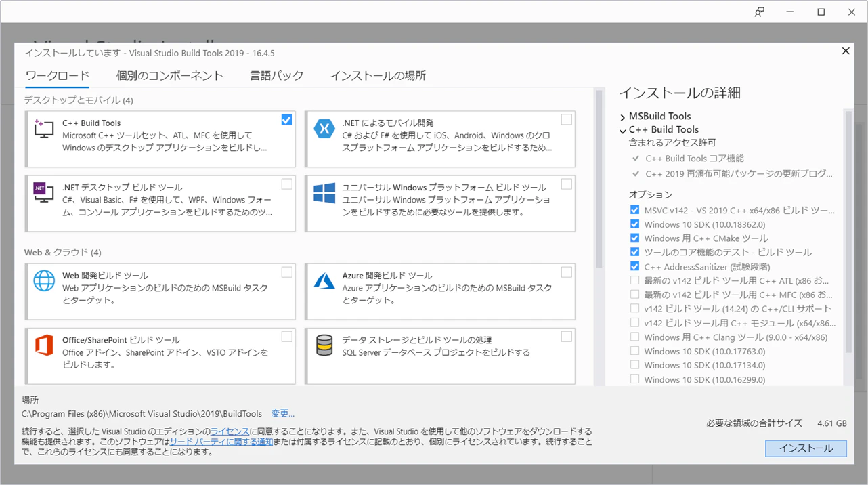Viewport: 868px width, 485px height.
Task: Enable C++/CLI サポート option
Action: [x=634, y=309]
